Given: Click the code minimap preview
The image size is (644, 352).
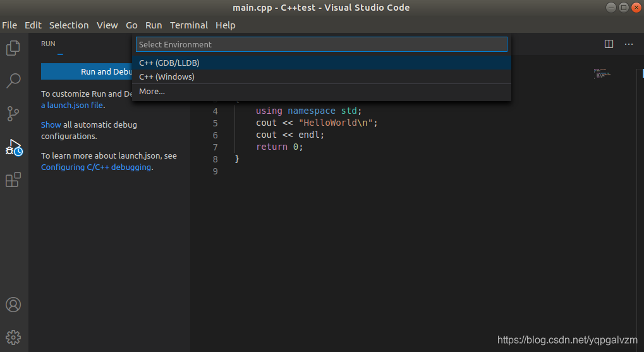Looking at the screenshot, I should pos(602,73).
